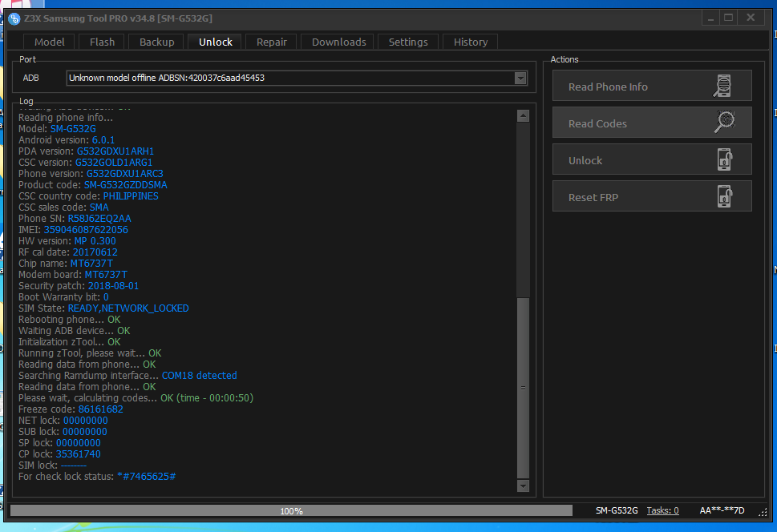Image resolution: width=777 pixels, height=532 pixels.
Task: Click Phone SN R58J62EQ2AA
Action: [x=99, y=219]
